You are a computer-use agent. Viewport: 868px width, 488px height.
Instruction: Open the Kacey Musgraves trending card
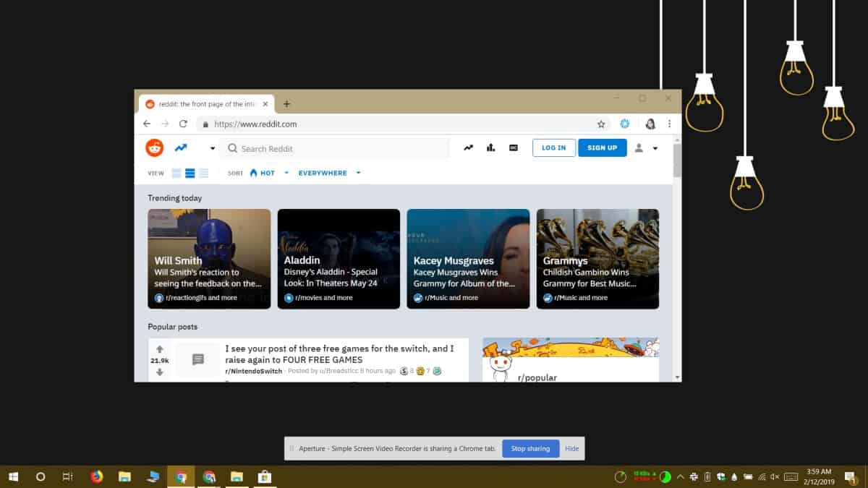[468, 259]
